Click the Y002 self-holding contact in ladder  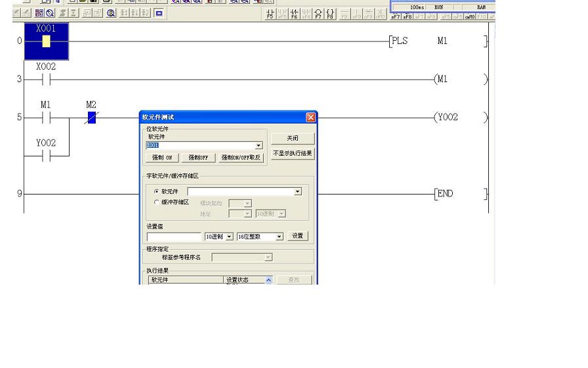click(x=46, y=156)
